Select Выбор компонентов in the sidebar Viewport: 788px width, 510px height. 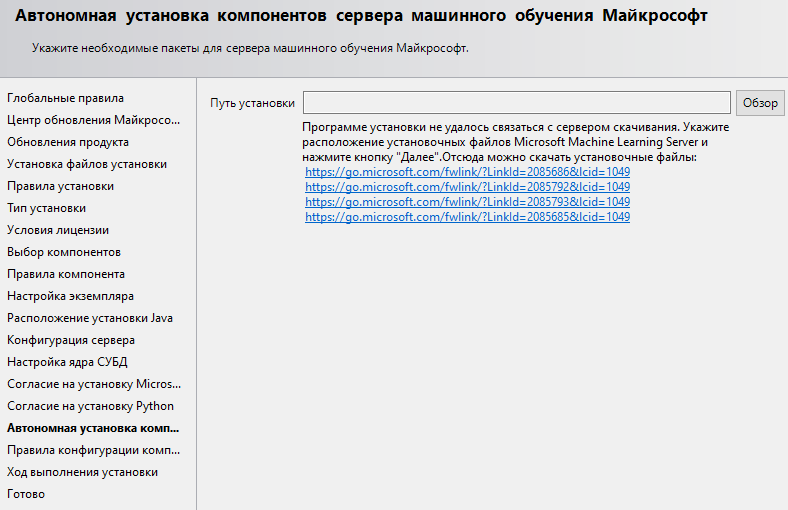pyautogui.click(x=64, y=252)
